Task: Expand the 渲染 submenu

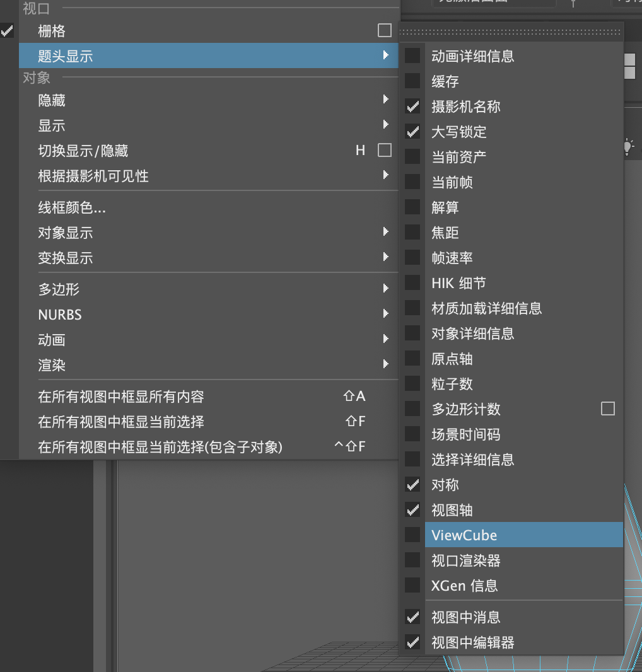Action: pyautogui.click(x=209, y=365)
